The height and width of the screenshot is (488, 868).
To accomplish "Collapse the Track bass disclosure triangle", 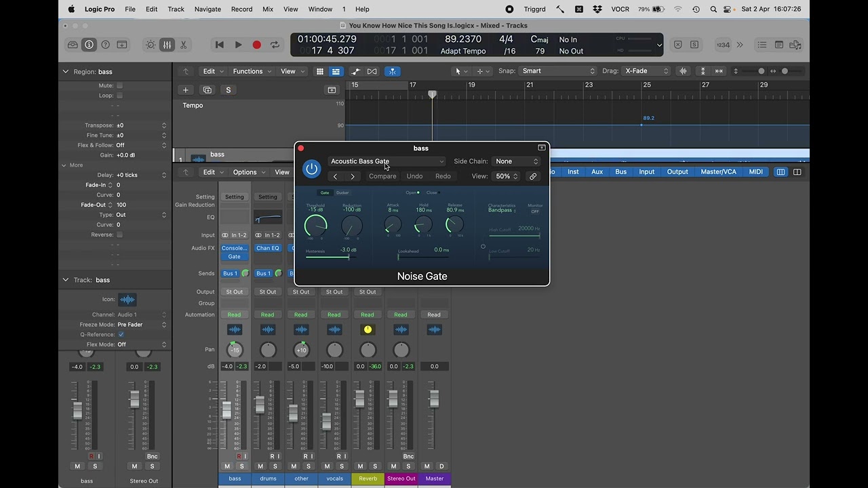I will tap(66, 280).
